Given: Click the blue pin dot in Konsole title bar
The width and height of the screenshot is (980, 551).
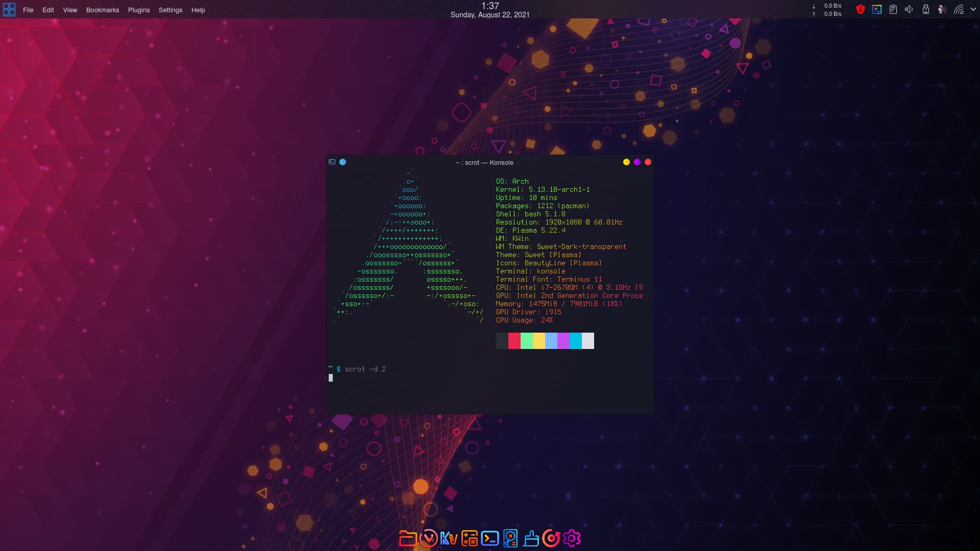Looking at the screenshot, I should tap(343, 162).
